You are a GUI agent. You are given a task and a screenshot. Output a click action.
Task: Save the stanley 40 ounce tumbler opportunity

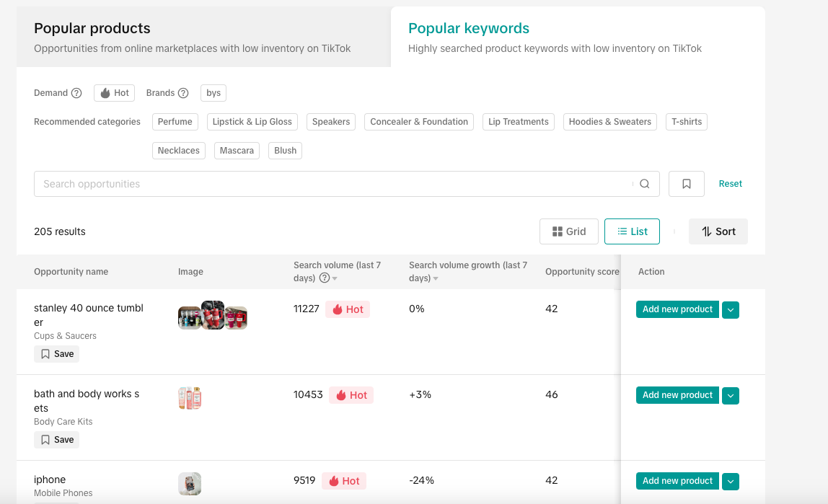coord(57,354)
